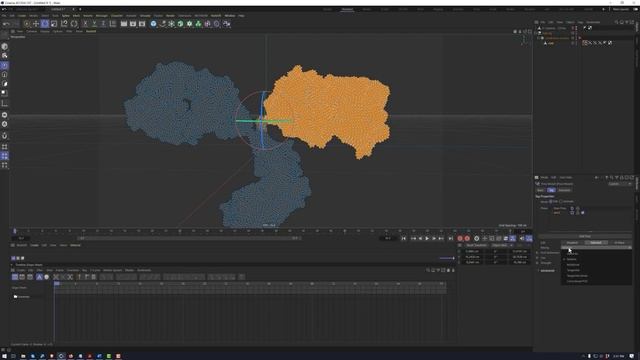Open timeline Functions menu
Screen dimensions: 640x360
click(73, 270)
